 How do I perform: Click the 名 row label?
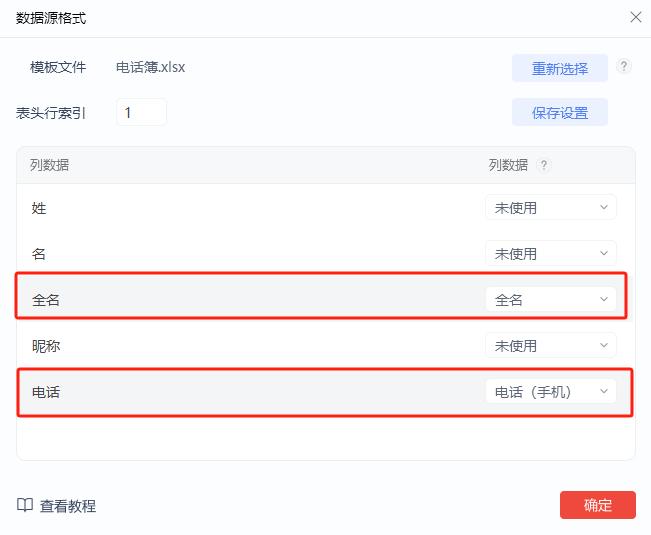click(39, 254)
